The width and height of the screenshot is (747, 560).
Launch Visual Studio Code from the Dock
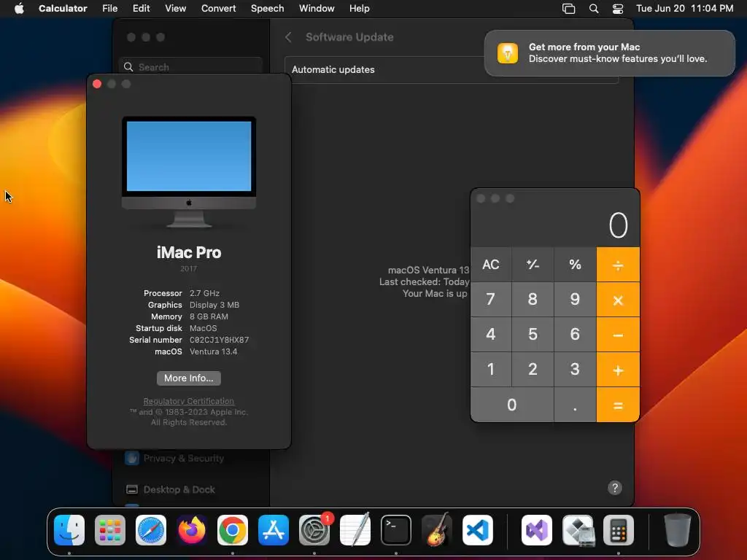(x=478, y=530)
